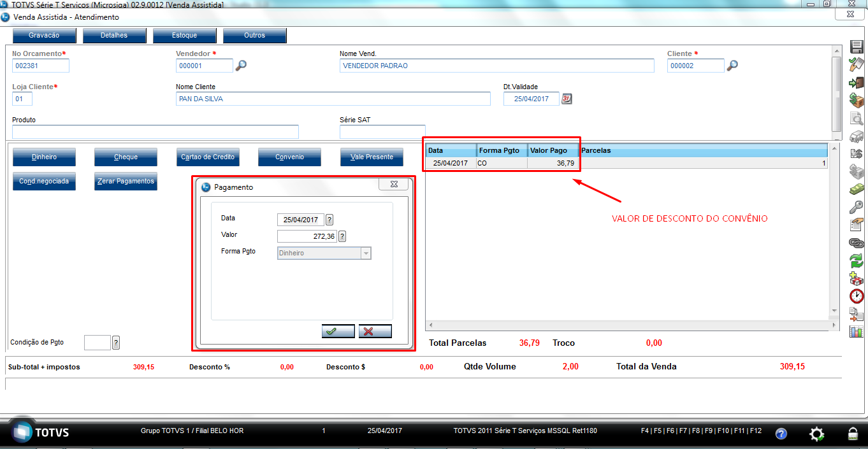Viewport: 868px width, 449px height.
Task: Click the TOTVS logo in footer
Action: 41,433
